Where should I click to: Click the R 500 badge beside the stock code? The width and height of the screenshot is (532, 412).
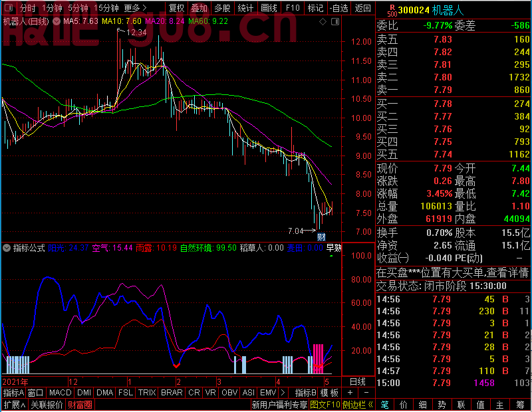pyautogui.click(x=392, y=11)
